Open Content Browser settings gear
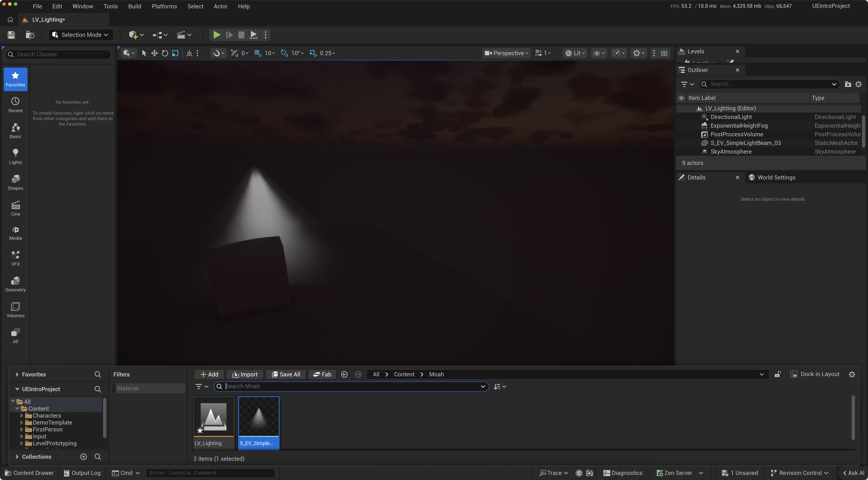Viewport: 868px width, 480px height. click(852, 374)
